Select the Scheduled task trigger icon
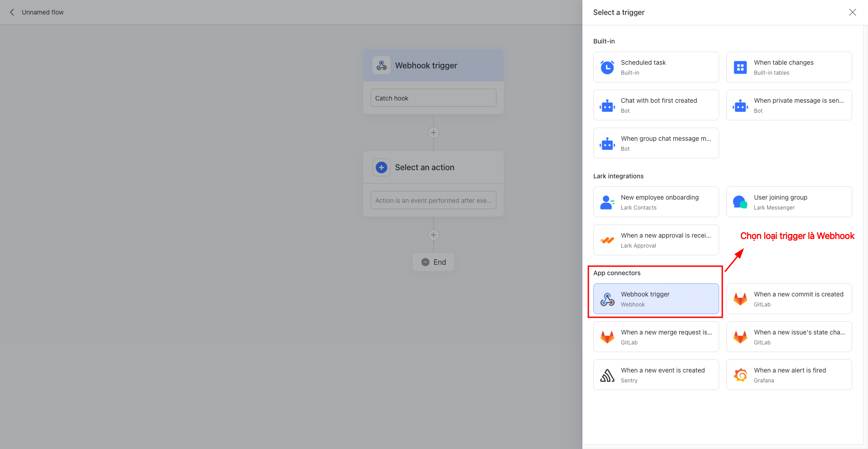 (607, 67)
